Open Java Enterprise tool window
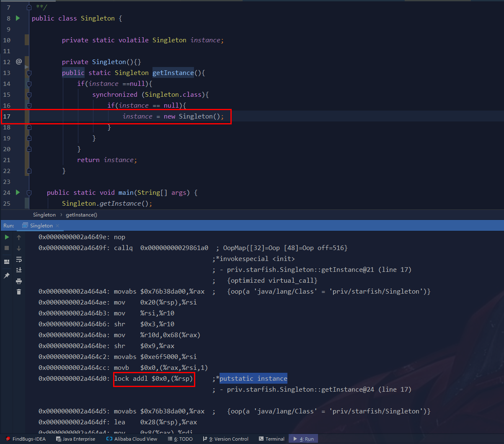 coord(75,439)
